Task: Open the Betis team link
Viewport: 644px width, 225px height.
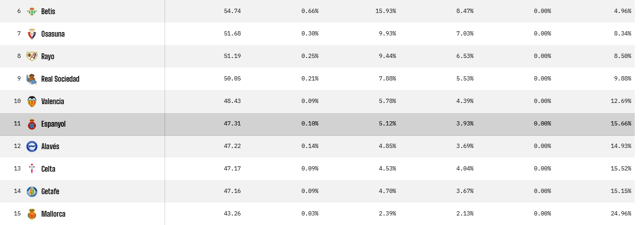Action: click(x=48, y=12)
